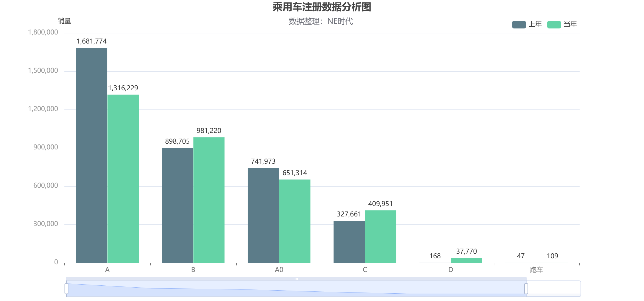The image size is (644, 301).
Task: Click the green bar labeled 409,951
Action: coord(380,236)
